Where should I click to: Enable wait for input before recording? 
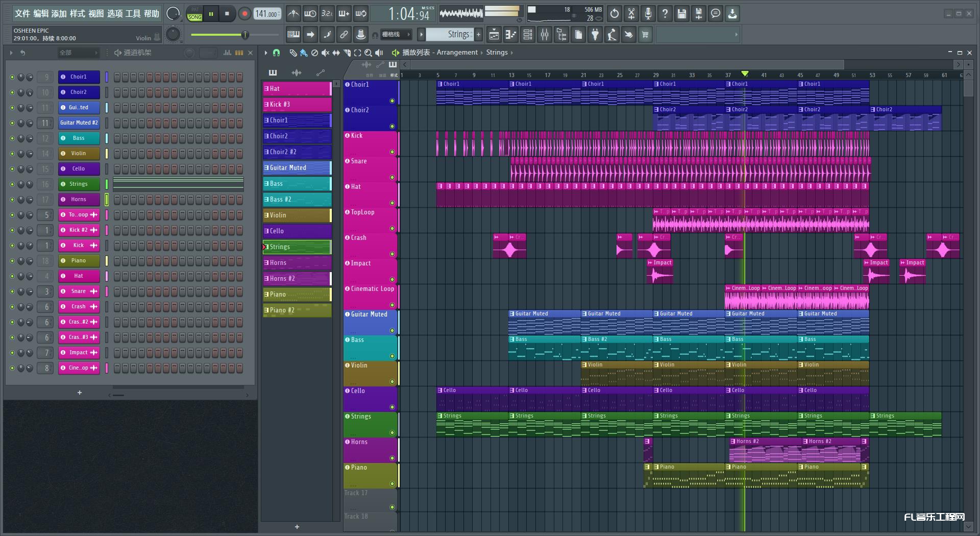click(x=310, y=14)
